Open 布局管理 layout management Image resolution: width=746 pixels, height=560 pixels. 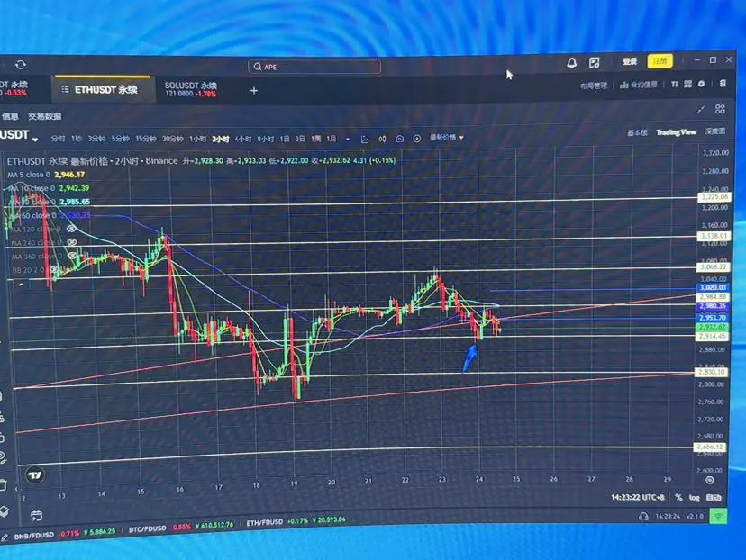tap(593, 86)
